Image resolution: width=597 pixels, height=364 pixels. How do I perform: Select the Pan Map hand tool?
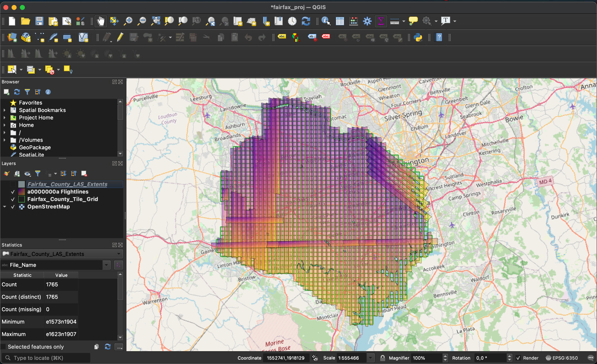click(101, 21)
